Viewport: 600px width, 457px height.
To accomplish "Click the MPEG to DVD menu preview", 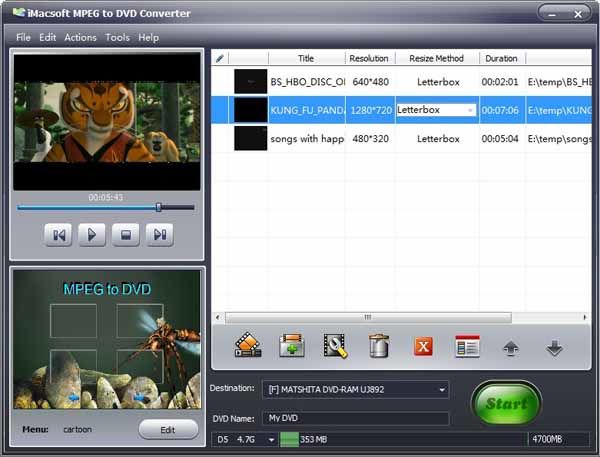I will (x=107, y=340).
